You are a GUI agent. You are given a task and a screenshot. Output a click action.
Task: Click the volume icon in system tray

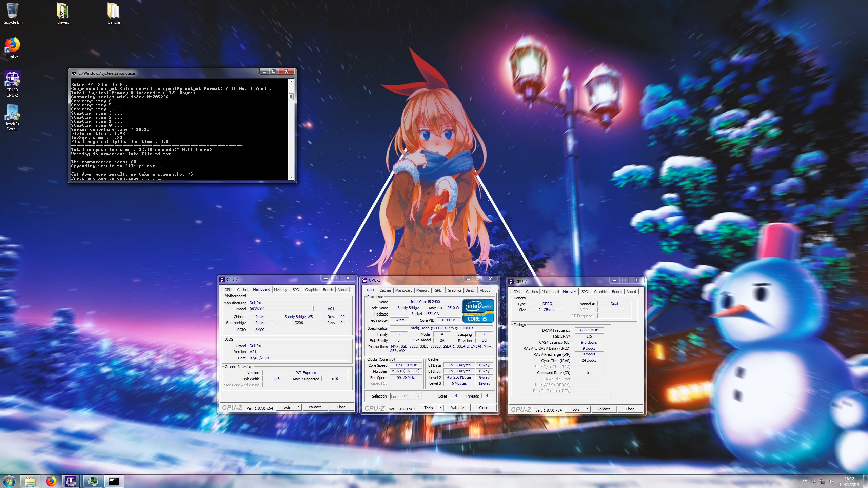831,481
